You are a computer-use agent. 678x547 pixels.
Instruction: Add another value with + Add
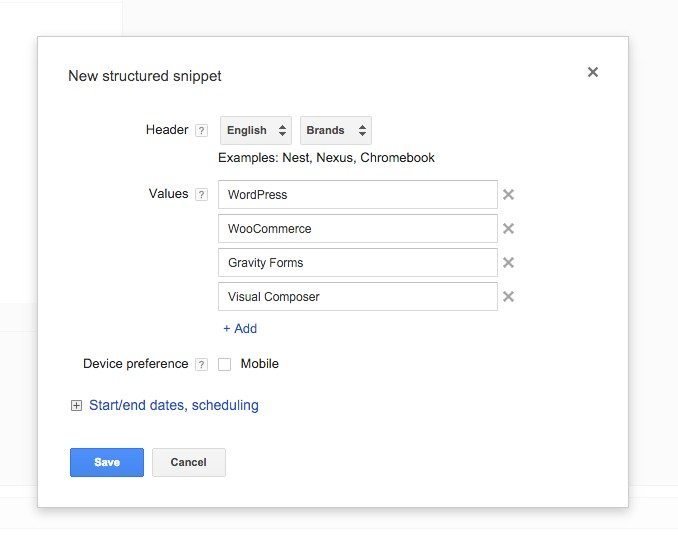click(240, 329)
